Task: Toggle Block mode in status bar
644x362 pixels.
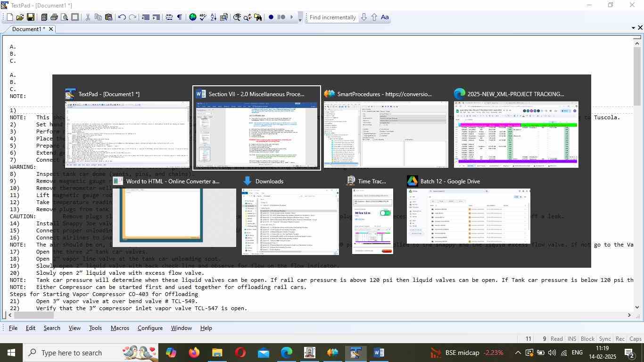Action: 587,339
